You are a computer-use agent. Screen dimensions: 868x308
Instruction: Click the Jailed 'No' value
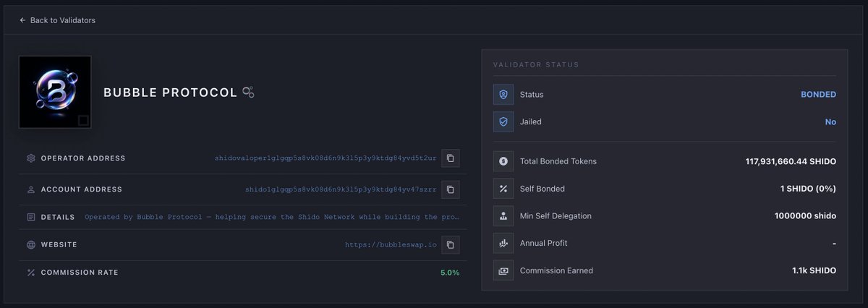tap(830, 122)
